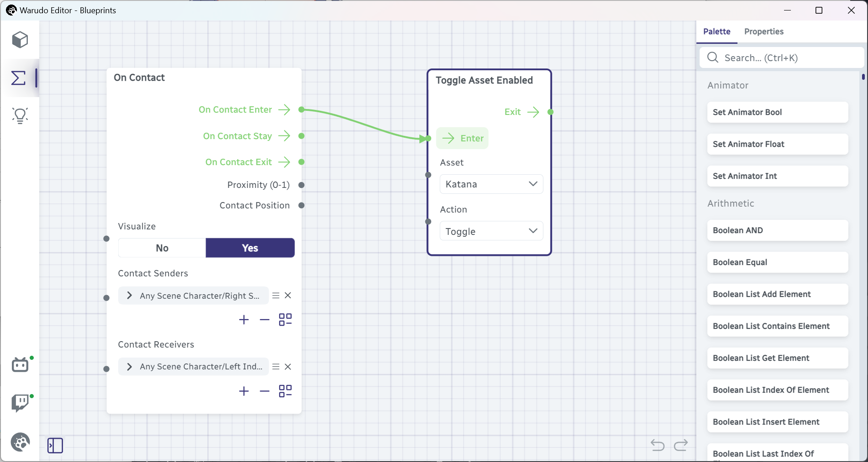Open the Asset dropdown showing Katana
This screenshot has height=462, width=868.
pos(492,184)
